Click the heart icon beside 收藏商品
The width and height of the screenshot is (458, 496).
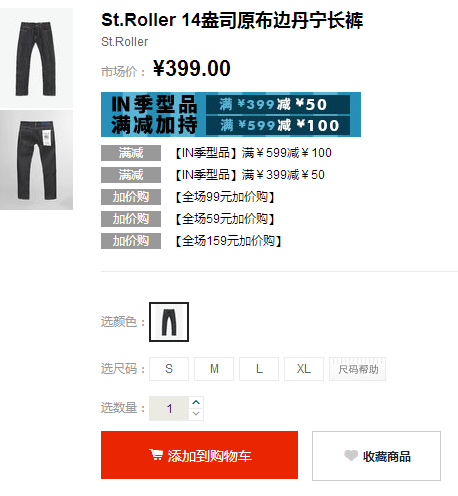tap(351, 455)
